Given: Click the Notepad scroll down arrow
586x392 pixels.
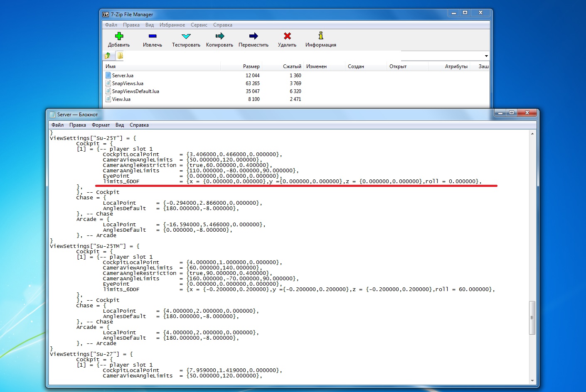Looking at the screenshot, I should tap(532, 380).
